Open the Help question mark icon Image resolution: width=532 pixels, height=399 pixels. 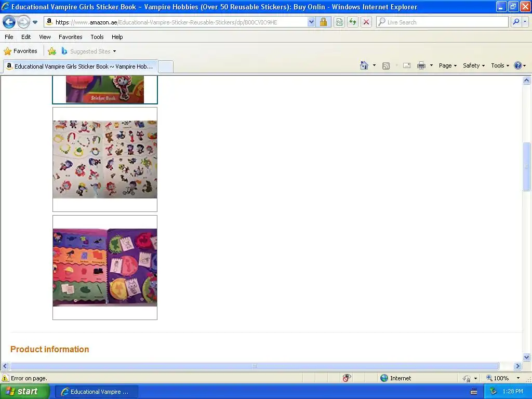coord(518,65)
